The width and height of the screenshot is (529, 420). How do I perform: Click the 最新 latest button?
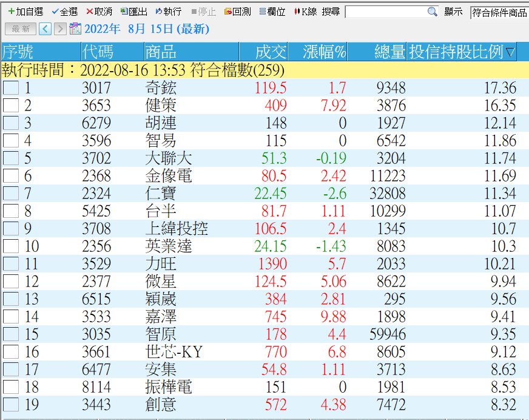[21, 29]
